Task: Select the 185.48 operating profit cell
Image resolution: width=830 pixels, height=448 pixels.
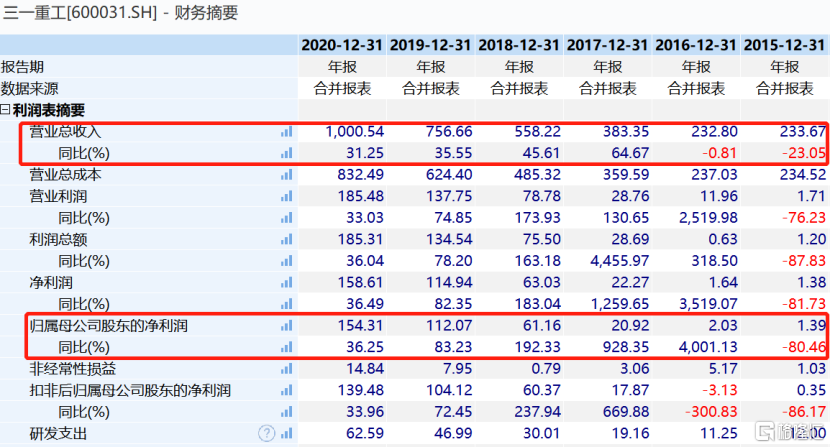Action: [x=360, y=196]
